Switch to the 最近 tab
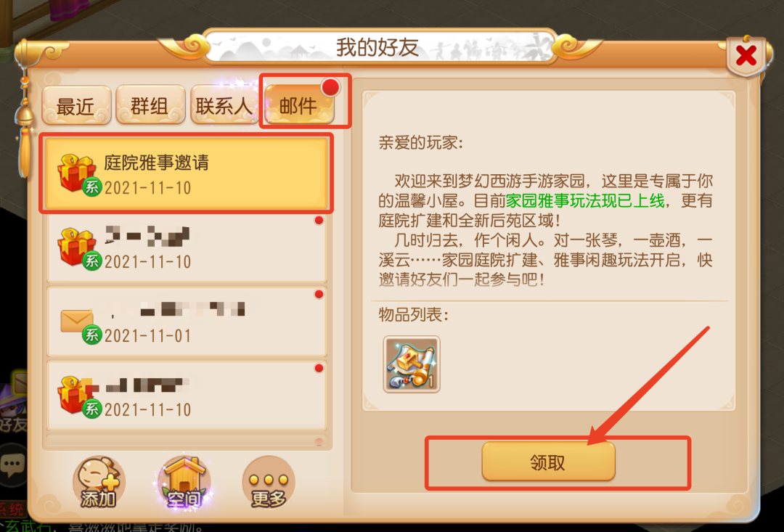This screenshot has width=784, height=532. click(x=76, y=105)
